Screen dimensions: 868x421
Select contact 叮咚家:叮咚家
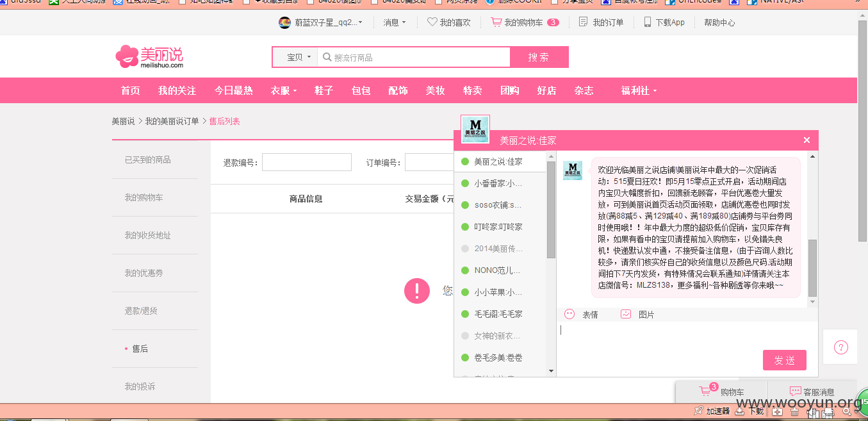coord(500,227)
